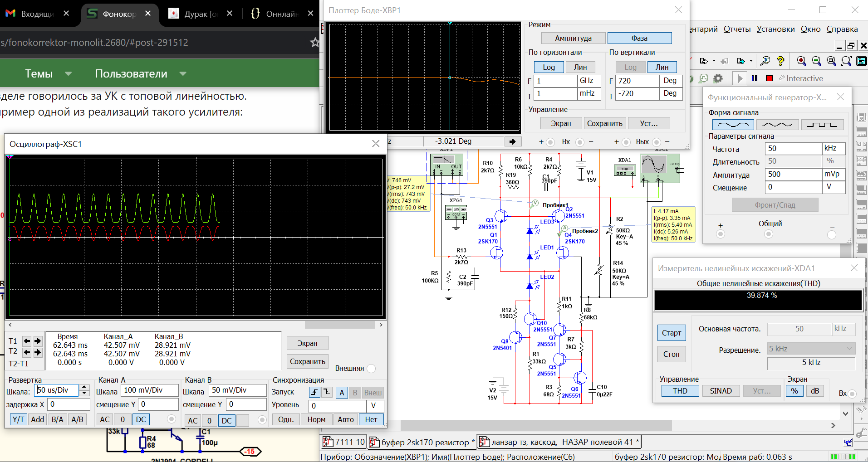Screen dimensions: 868x462
Task: Open the grapher waveform icon
Action: coord(703,78)
